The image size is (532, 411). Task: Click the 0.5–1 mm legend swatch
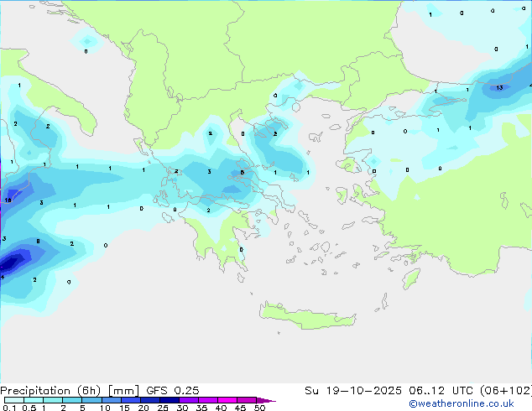pyautogui.click(x=34, y=400)
